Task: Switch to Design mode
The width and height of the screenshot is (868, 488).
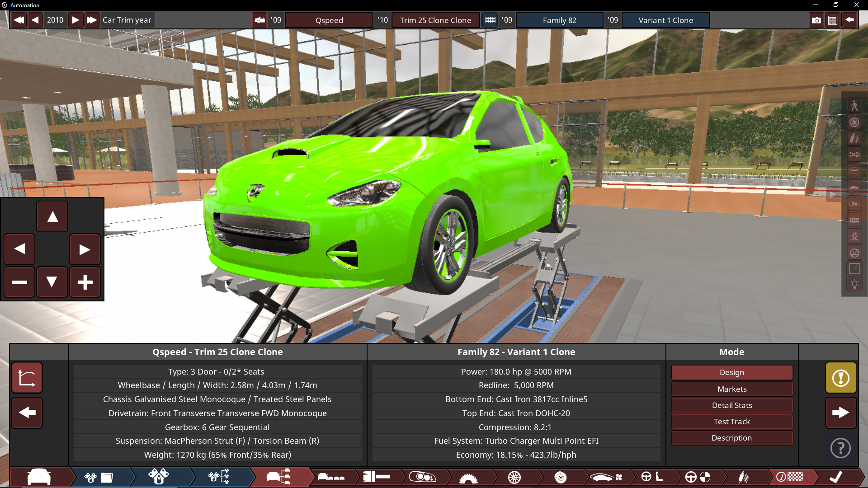Action: coord(732,372)
